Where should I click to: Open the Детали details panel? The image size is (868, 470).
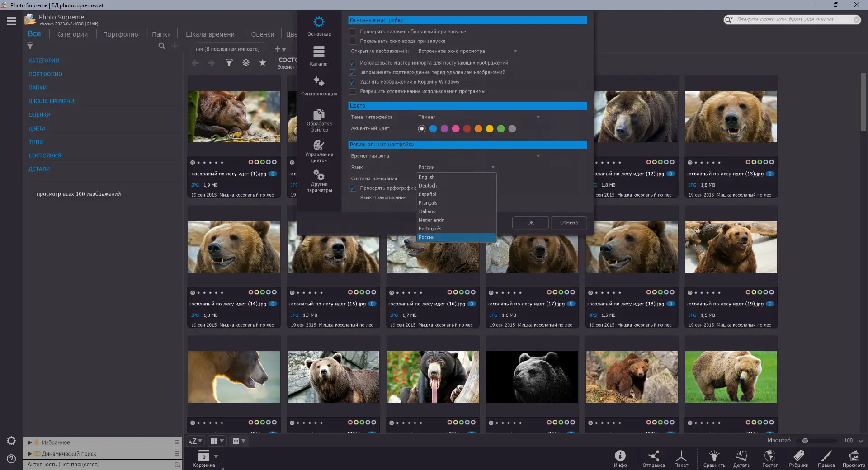coord(742,458)
